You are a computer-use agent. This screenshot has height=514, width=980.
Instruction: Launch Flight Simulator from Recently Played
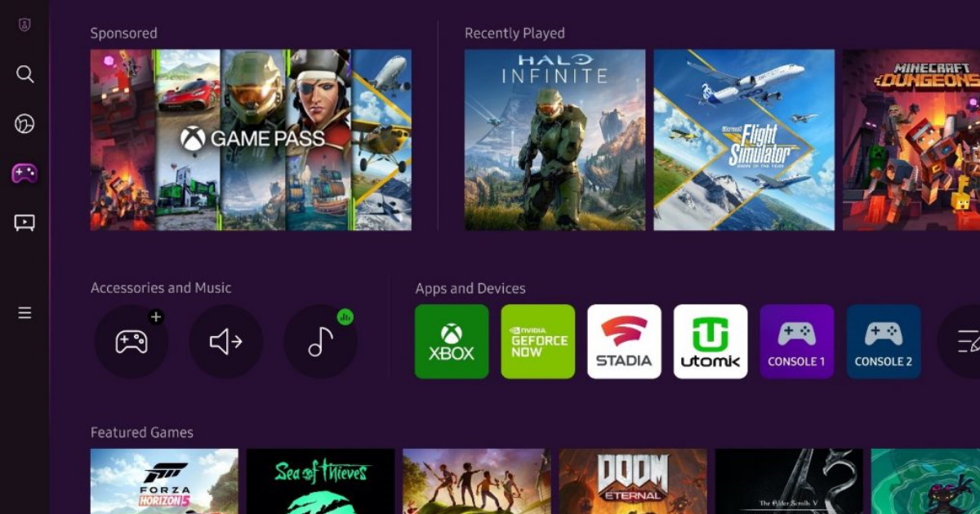tap(744, 139)
